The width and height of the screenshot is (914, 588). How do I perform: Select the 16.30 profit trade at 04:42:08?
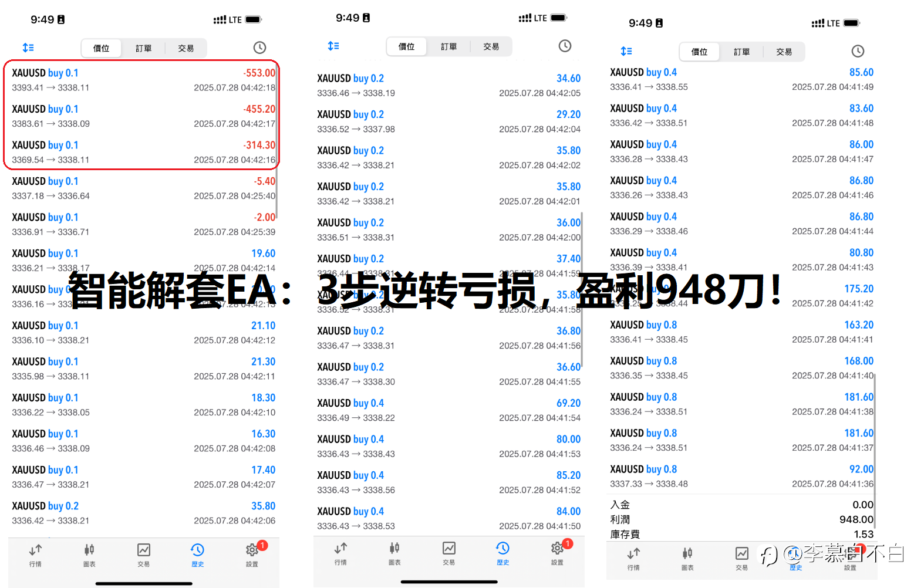pos(143,441)
